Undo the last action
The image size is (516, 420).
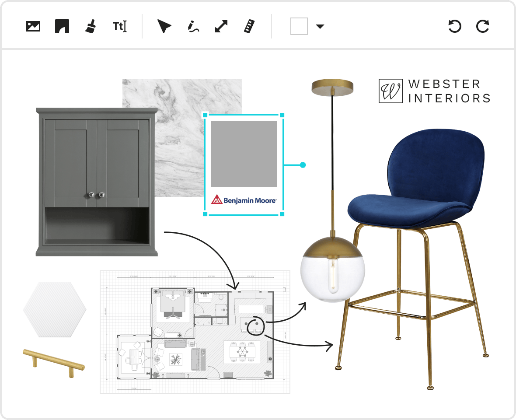[x=455, y=26]
